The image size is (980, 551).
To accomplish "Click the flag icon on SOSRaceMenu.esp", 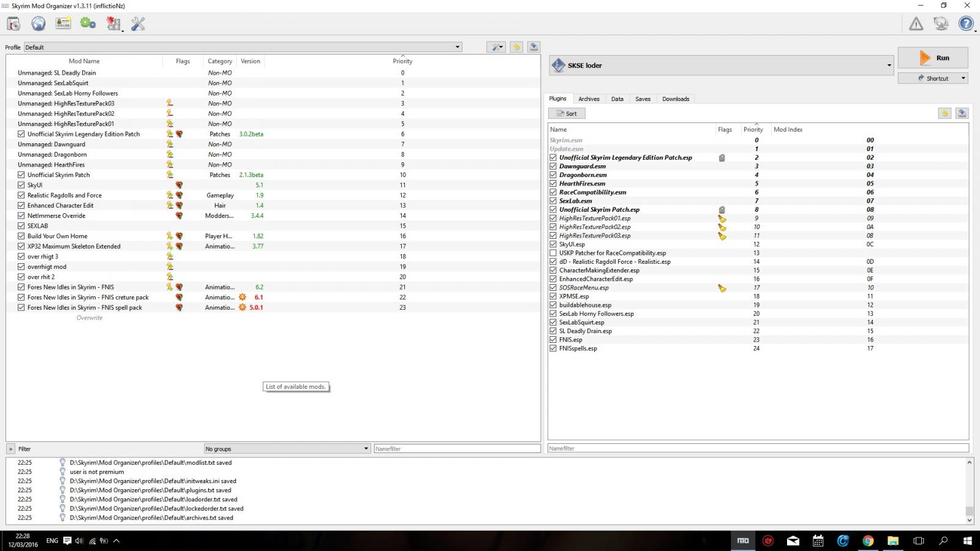I will tap(722, 288).
